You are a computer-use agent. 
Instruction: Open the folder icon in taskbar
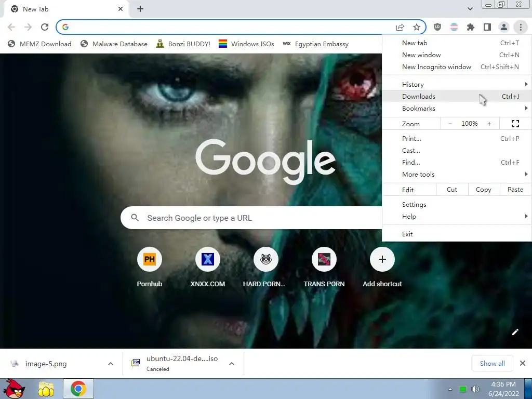[46, 389]
